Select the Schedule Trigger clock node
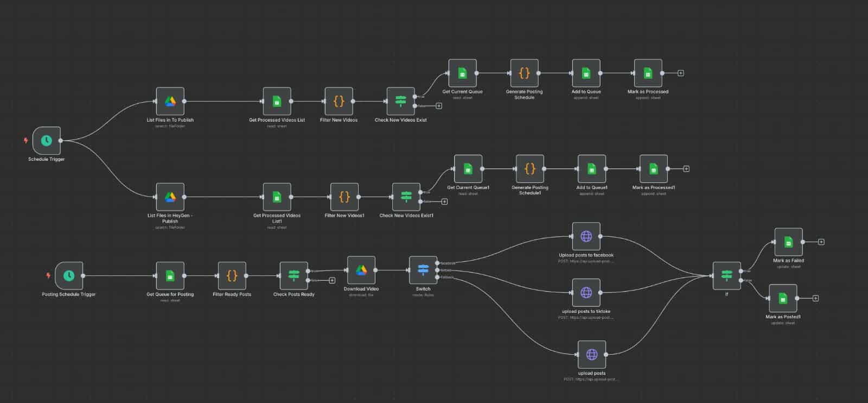This screenshot has width=868, height=403. click(x=47, y=141)
